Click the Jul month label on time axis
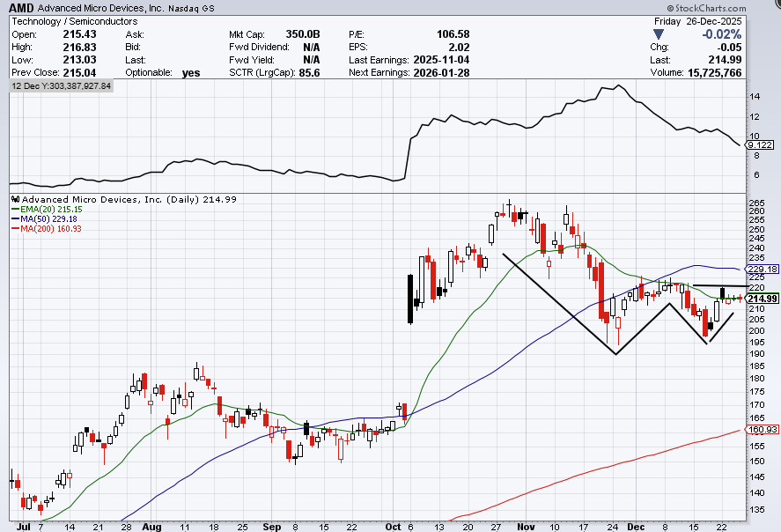The height and width of the screenshot is (532, 781). tap(23, 527)
